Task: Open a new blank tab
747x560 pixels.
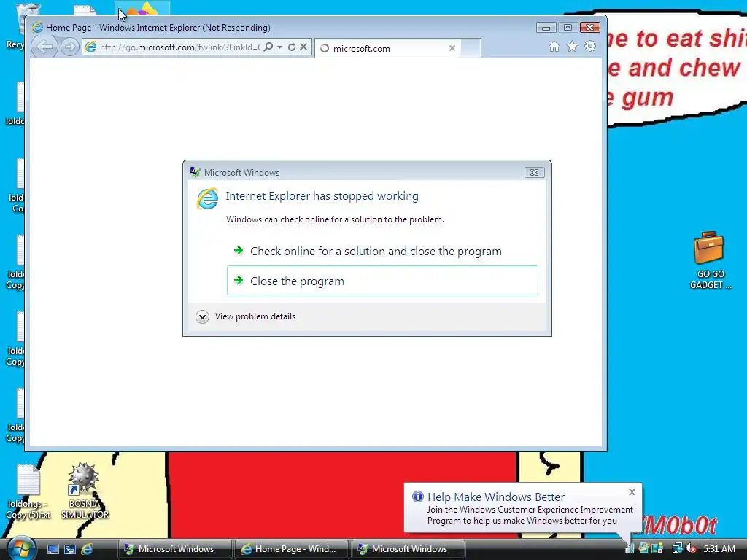Action: click(x=471, y=48)
